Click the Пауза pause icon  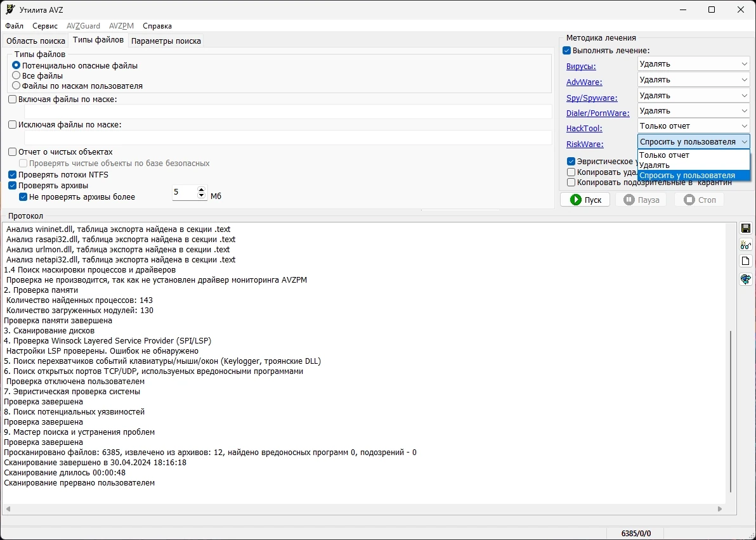point(629,200)
